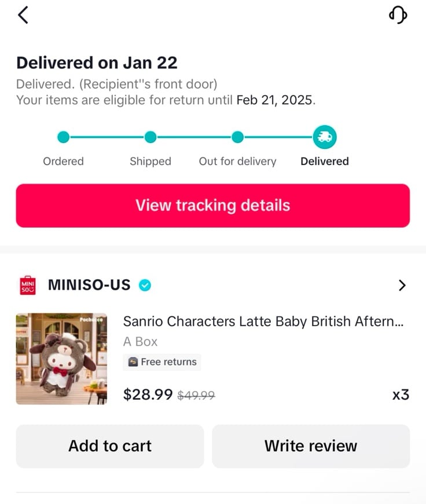Image resolution: width=426 pixels, height=504 pixels.
Task: Click View tracking details button
Action: 212,206
